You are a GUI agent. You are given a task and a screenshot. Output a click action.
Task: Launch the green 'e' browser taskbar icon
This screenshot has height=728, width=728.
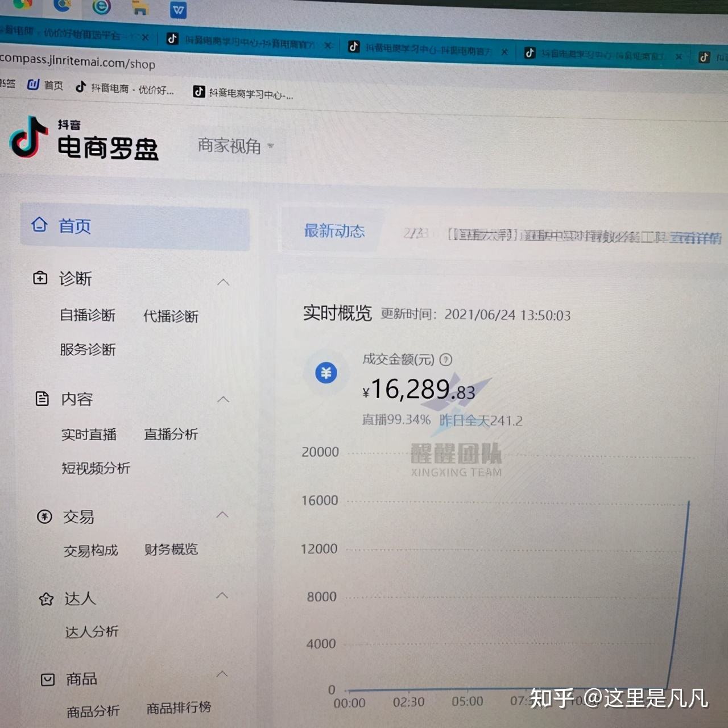[101, 7]
